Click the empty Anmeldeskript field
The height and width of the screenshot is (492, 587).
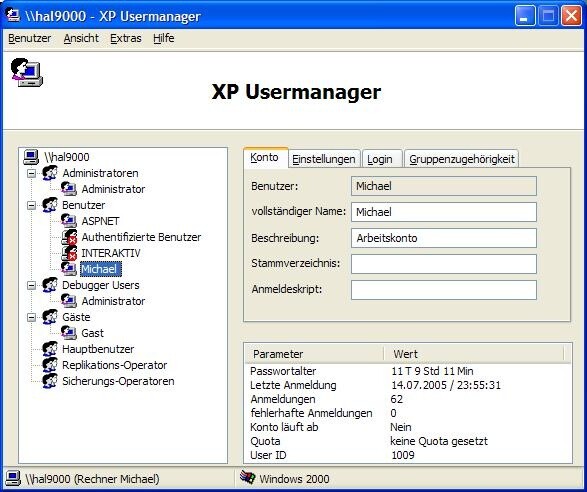click(444, 290)
